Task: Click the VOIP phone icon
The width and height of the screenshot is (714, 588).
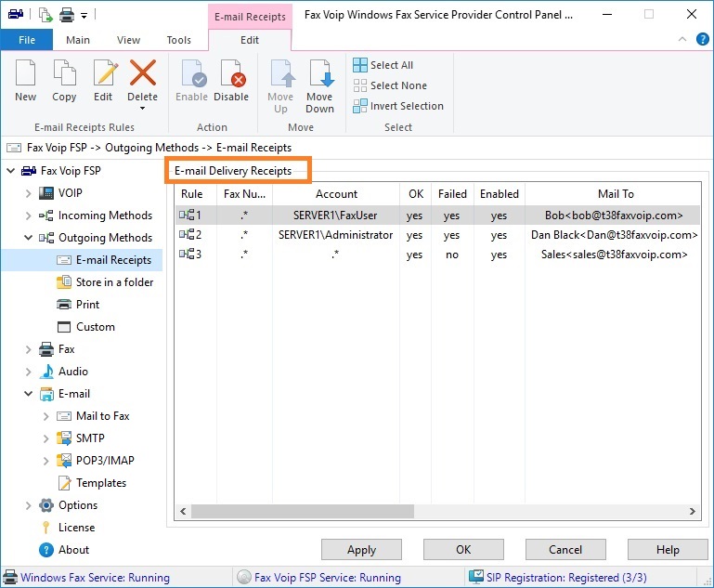Action: pos(46,193)
